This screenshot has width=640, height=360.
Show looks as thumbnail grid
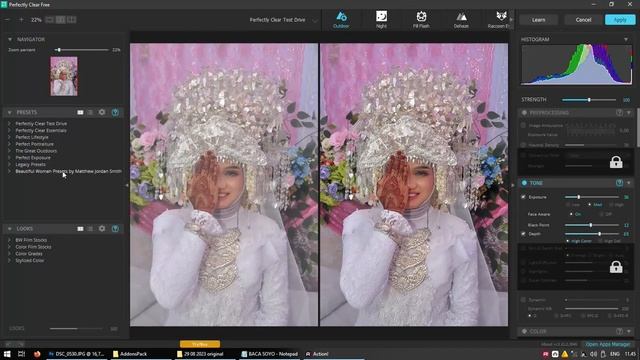[x=80, y=229]
